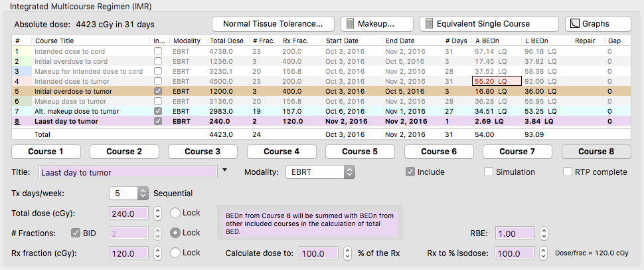Expand the Tx days/week dropdown
The width and height of the screenshot is (644, 270).
point(130,194)
